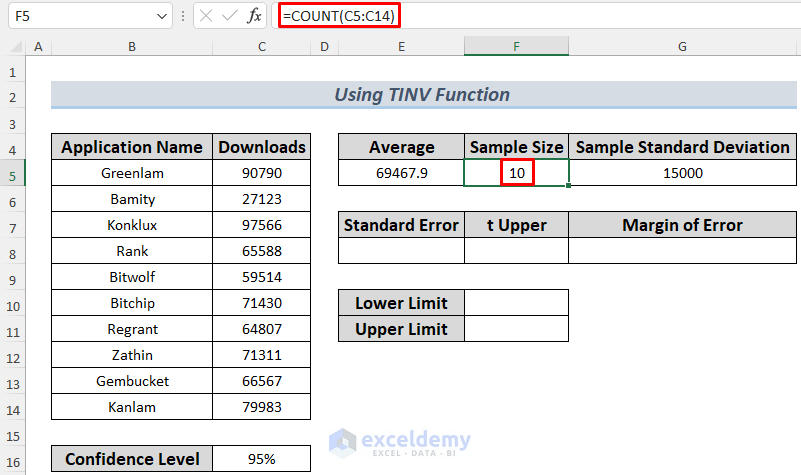Screen dimensions: 801x475
Task: Select the cell containing 79983
Action: tap(262, 408)
